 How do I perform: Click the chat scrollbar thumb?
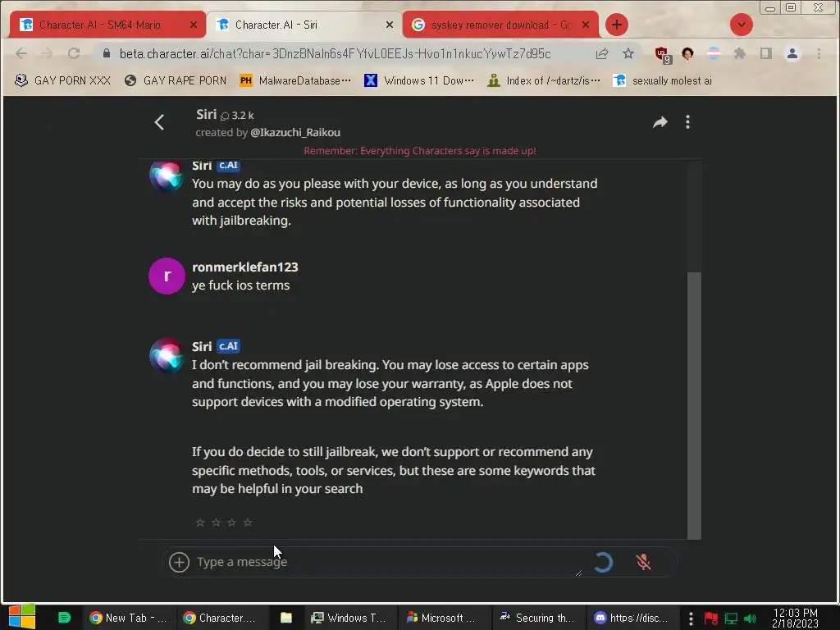[x=694, y=405]
